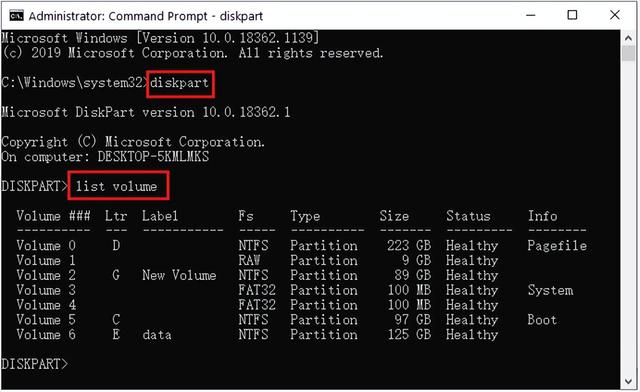
Task: Click the Volume 0 row
Action: (x=302, y=246)
